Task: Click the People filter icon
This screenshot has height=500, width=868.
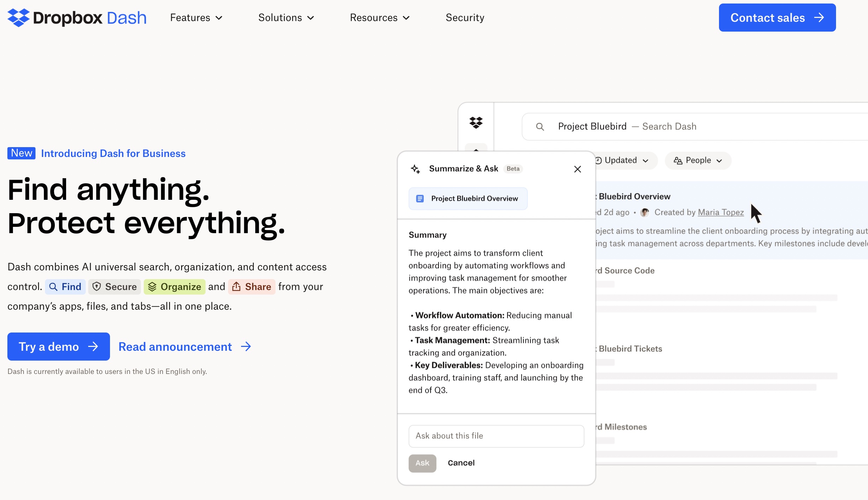Action: point(678,160)
